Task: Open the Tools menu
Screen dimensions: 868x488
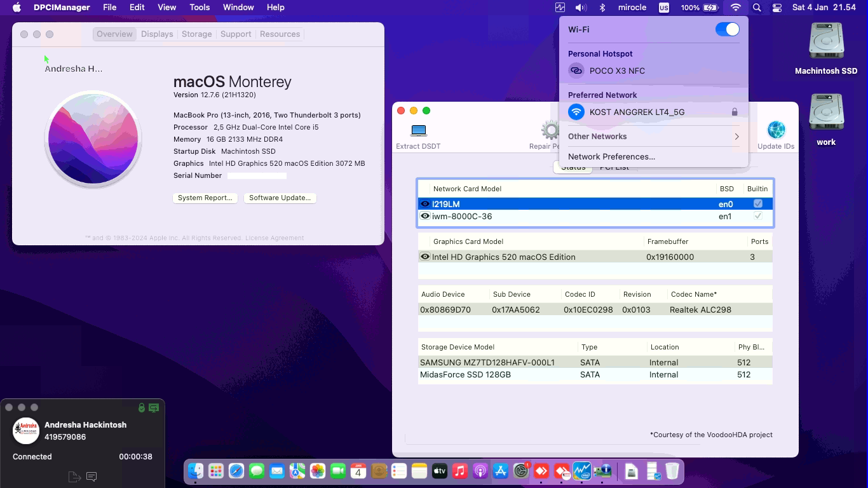Action: (x=200, y=8)
